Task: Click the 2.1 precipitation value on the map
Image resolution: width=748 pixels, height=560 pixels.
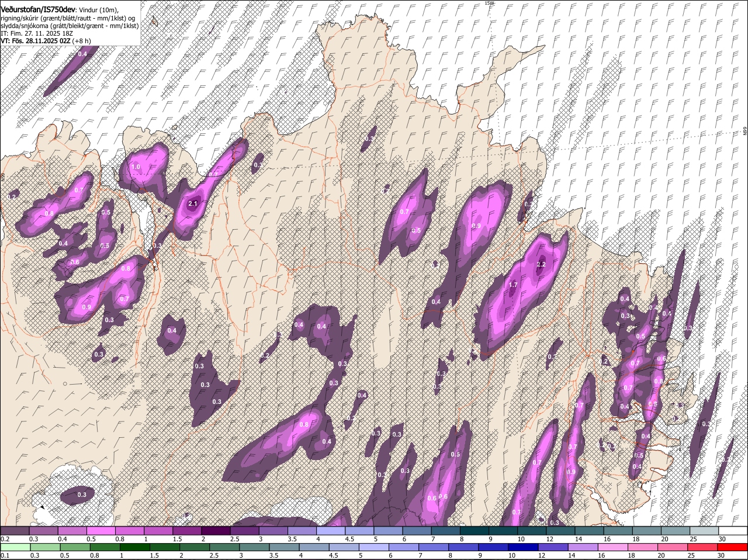Action: (x=193, y=203)
